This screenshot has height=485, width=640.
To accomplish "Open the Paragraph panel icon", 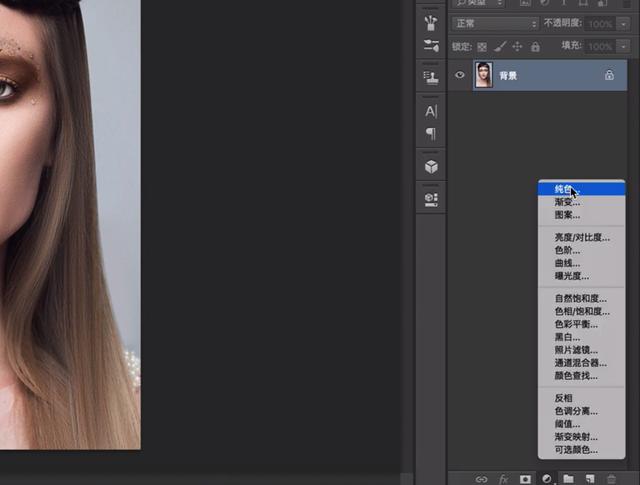I will [x=431, y=133].
